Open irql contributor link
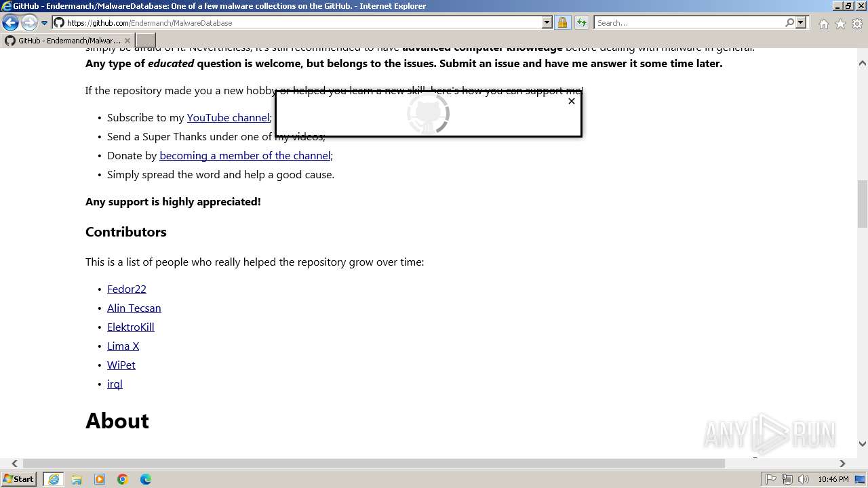 pyautogui.click(x=115, y=384)
